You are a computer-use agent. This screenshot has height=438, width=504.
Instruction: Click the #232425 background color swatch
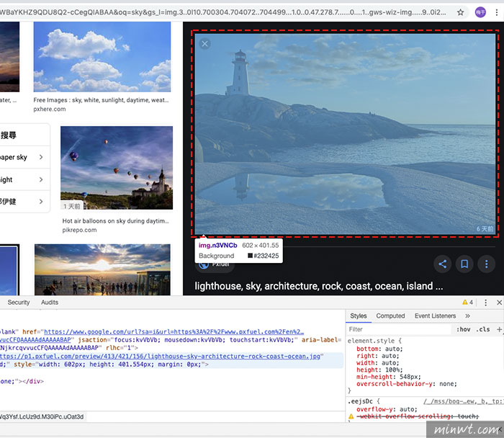250,256
